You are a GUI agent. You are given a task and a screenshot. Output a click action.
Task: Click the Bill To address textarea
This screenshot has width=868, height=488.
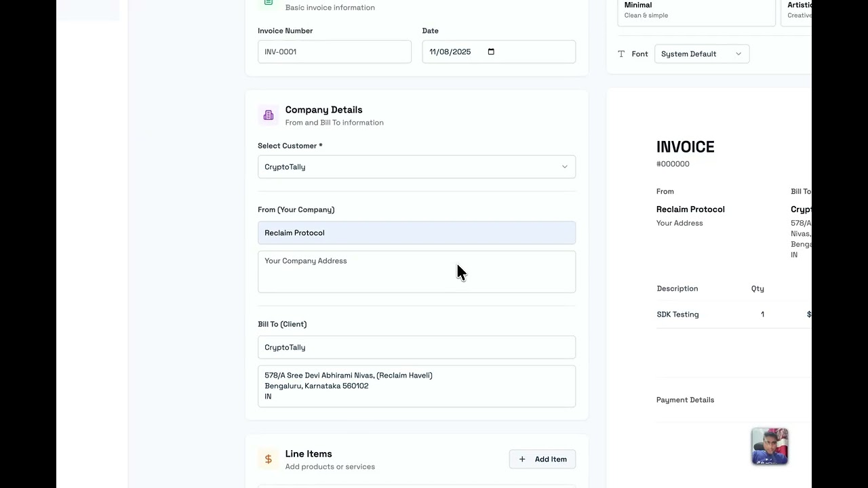tap(416, 386)
